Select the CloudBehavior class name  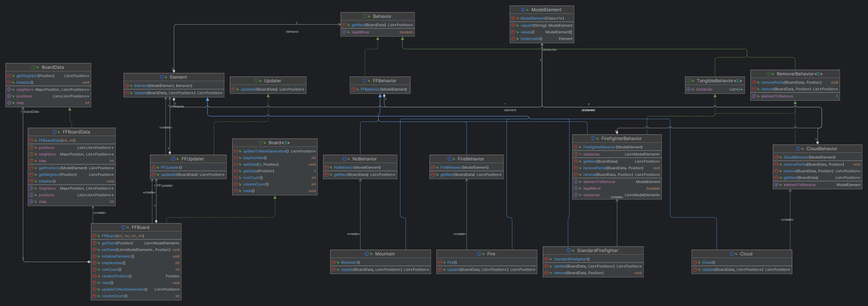point(822,149)
